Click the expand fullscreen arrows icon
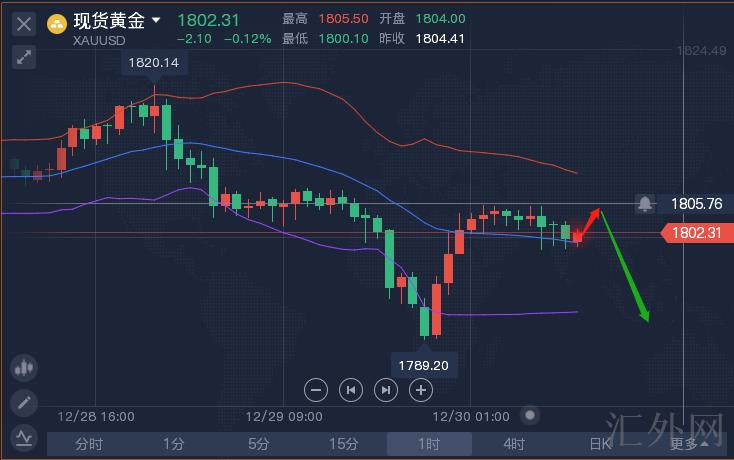This screenshot has height=460, width=734. point(24,57)
